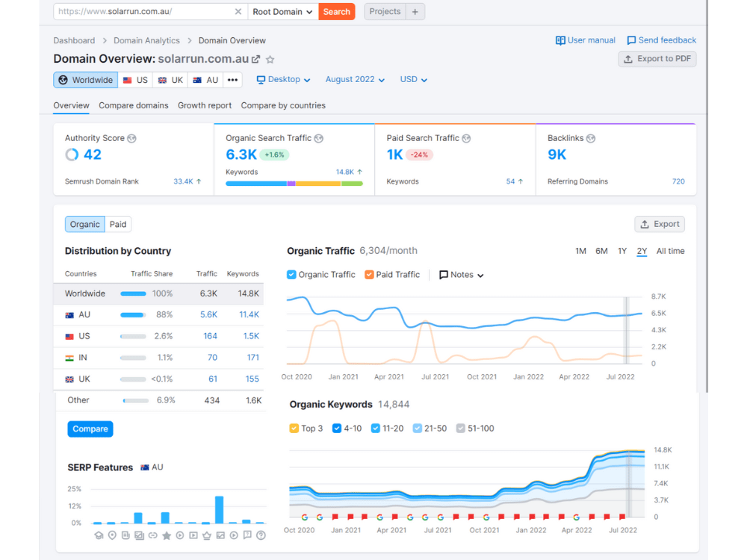Select Sitelinks chain SERP feature icon
The height and width of the screenshot is (560, 747).
152,535
